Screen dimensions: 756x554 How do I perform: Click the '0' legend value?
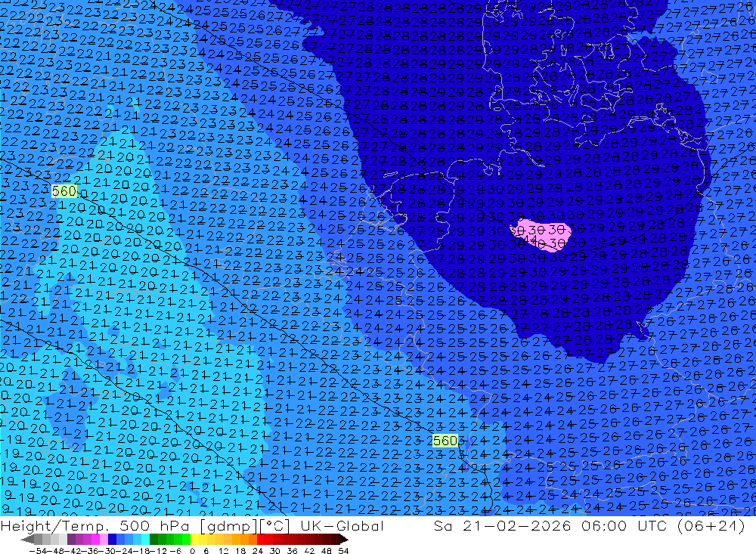pos(192,551)
